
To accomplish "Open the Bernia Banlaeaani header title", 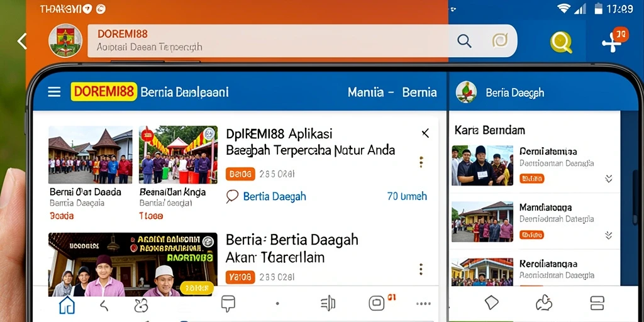I will (x=184, y=92).
